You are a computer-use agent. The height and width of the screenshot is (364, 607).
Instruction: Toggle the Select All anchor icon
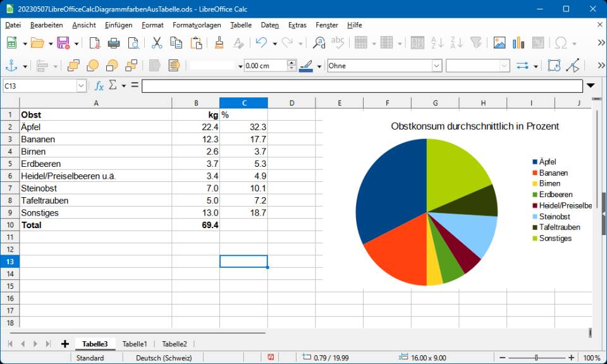point(12,65)
